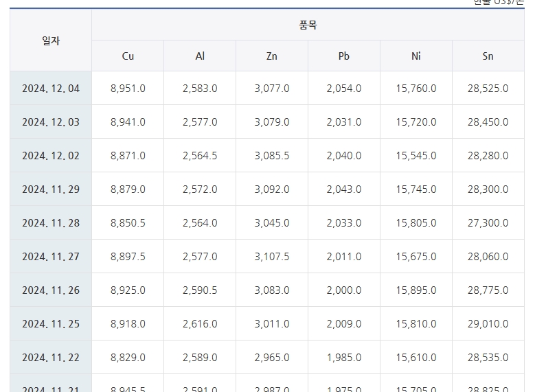The width and height of the screenshot is (535, 392).
Task: Select date cell 2024. 11. 25
Action: tap(51, 324)
